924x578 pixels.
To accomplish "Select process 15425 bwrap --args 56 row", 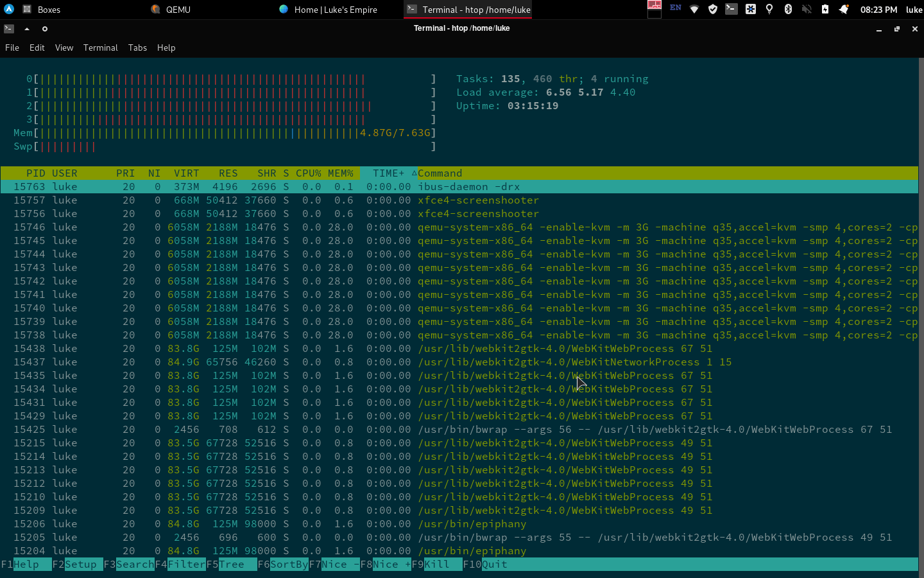I will tap(459, 430).
